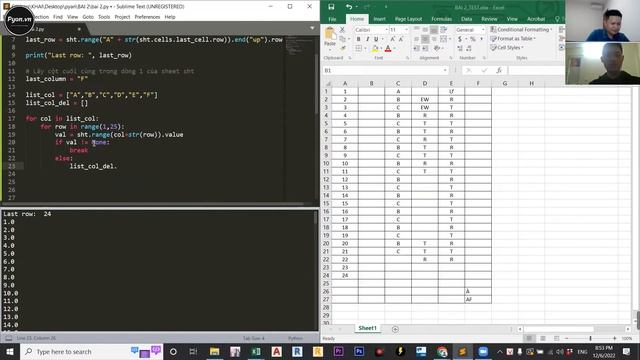Save workbook from Excel quick access toolbar
Image resolution: width=640 pixels, height=360 pixels.
click(331, 7)
